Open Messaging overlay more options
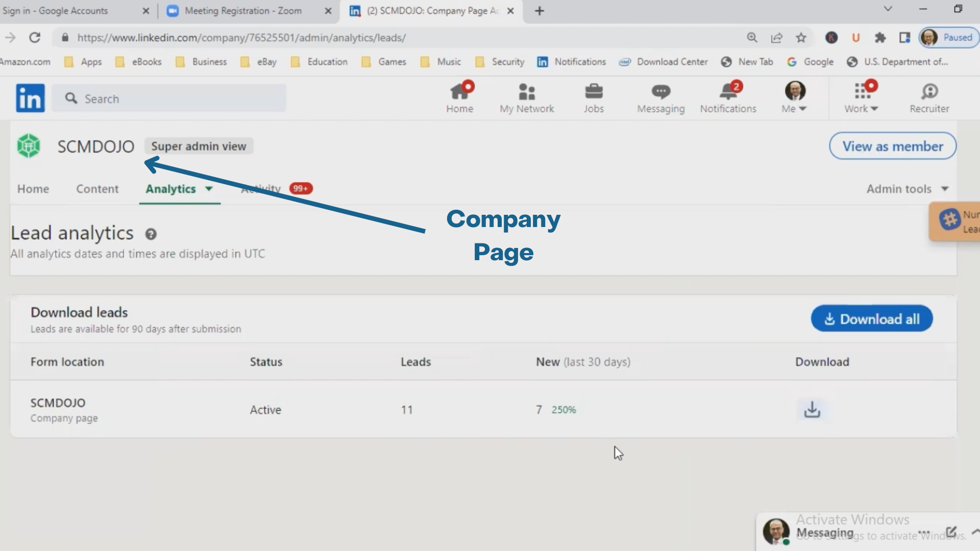This screenshot has height=551, width=980. (x=924, y=532)
